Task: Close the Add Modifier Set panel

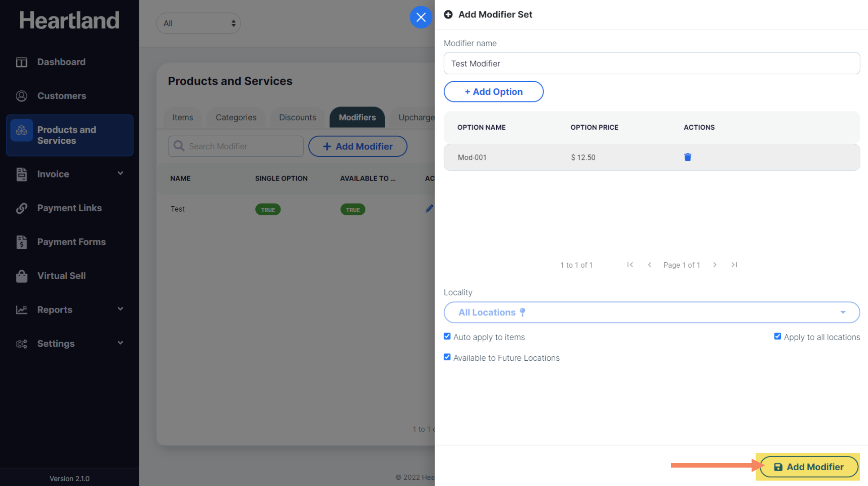Action: click(421, 18)
